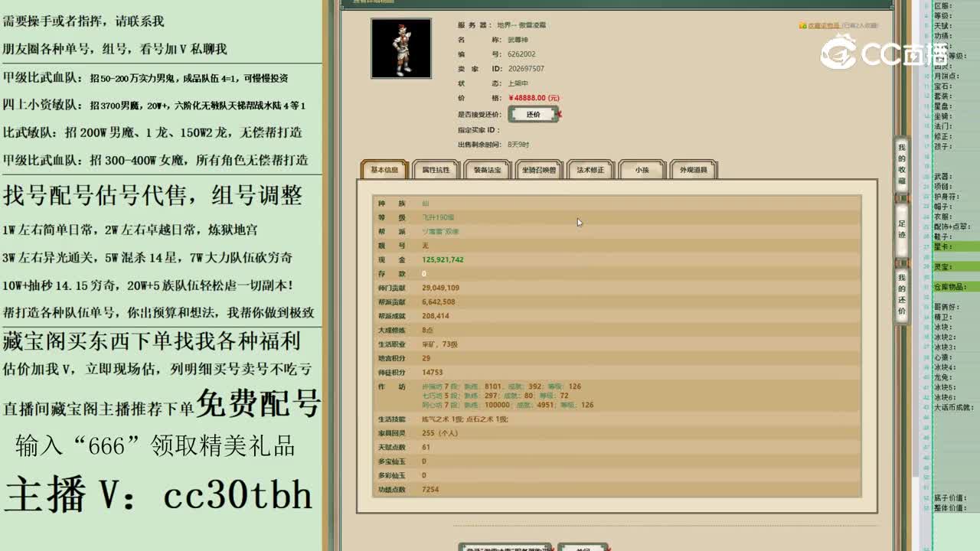Click the character portrait thumbnail
Image resolution: width=980 pixels, height=551 pixels.
click(x=401, y=48)
